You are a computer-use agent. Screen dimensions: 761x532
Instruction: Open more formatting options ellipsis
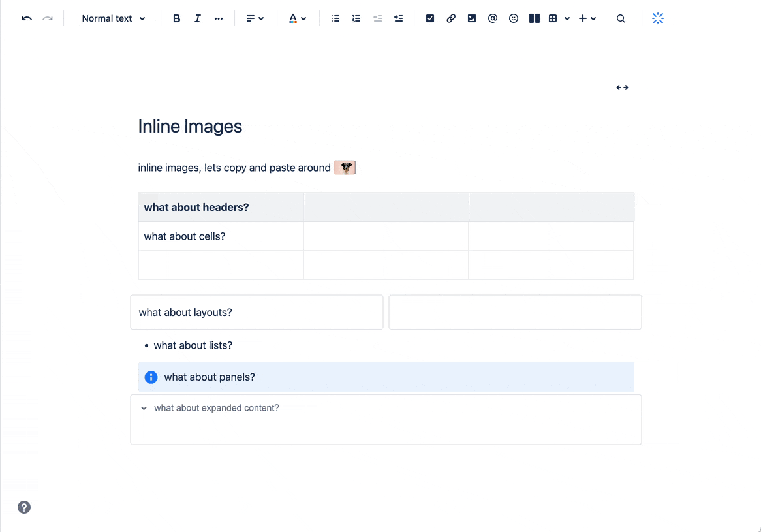click(x=219, y=18)
